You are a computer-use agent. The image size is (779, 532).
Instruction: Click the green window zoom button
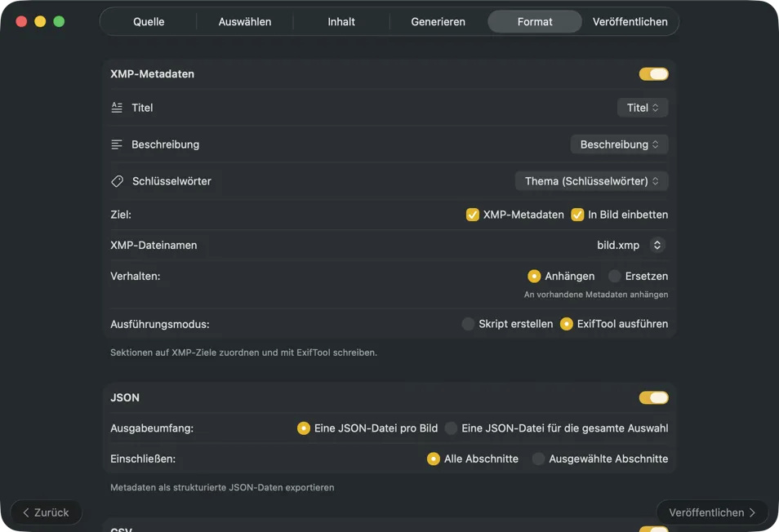click(x=59, y=21)
